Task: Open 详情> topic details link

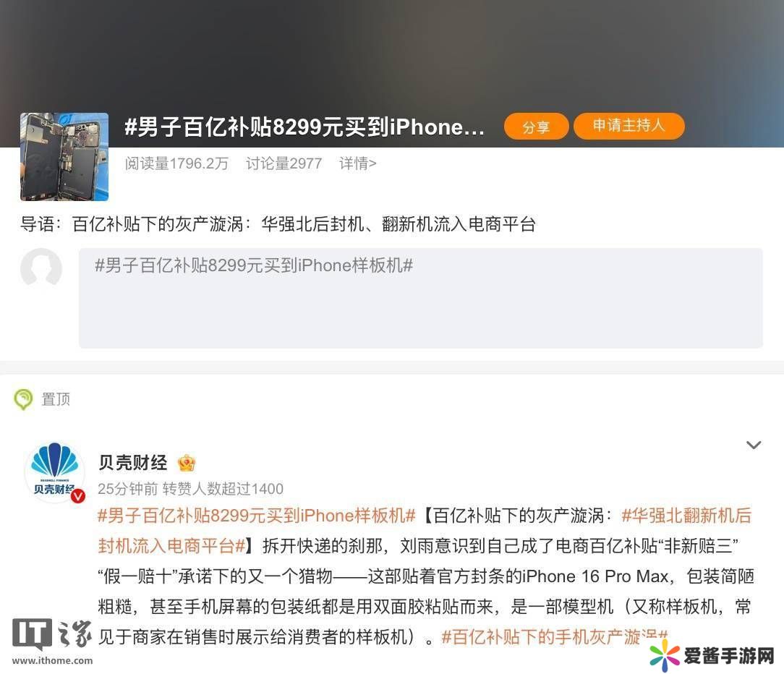Action: (357, 163)
